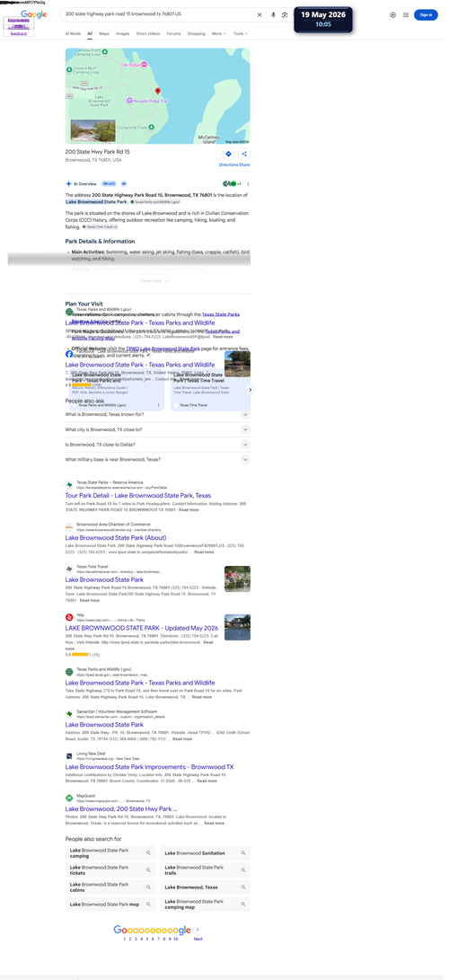Screen dimensions: 449x980
Task: Open 'Lake Brownwood State Park (About)' result
Action: pyautogui.click(x=116, y=537)
